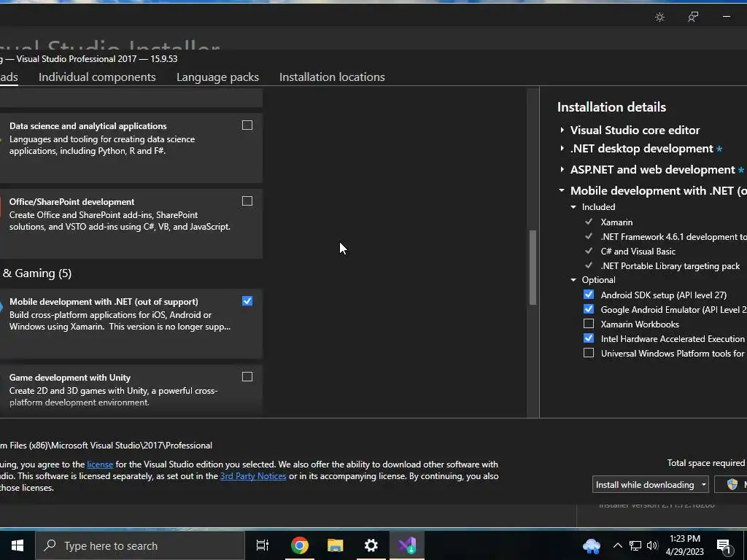The image size is (747, 560).
Task: Select .NET Framework 4.6.1 development tools row
Action: [x=673, y=237]
